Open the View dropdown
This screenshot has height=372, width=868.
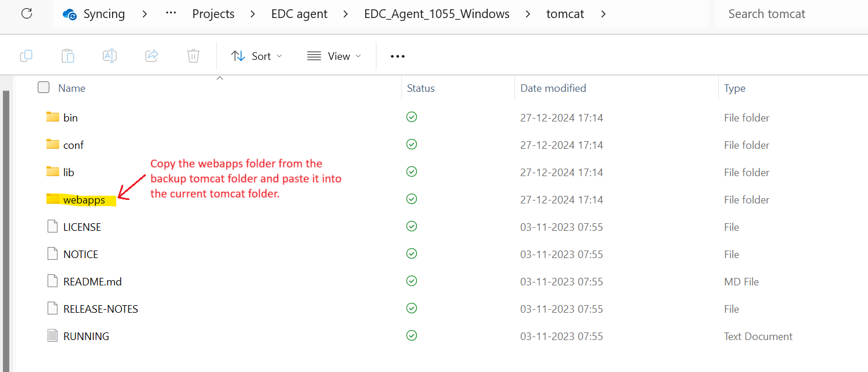coord(334,56)
